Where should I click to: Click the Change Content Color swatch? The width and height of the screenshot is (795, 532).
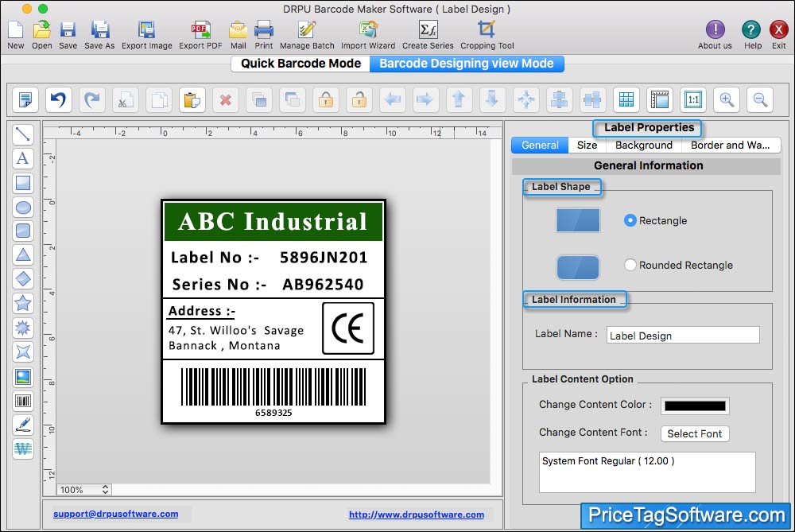point(695,406)
